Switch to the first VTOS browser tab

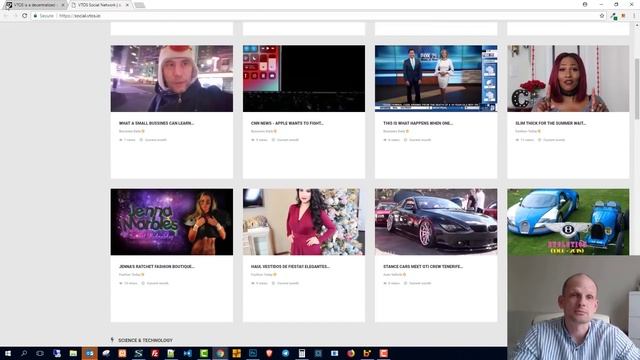[x=35, y=5]
